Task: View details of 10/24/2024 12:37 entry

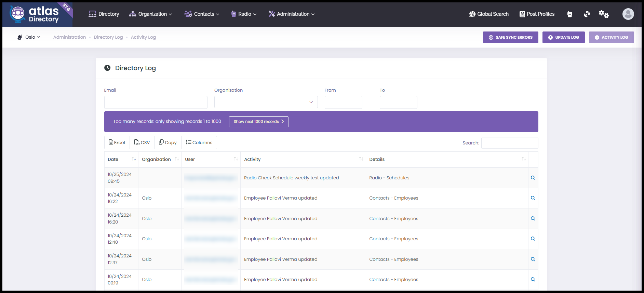Action: 533,259
